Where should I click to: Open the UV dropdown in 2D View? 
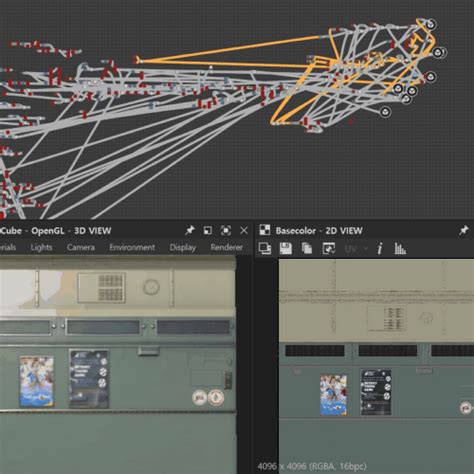pos(355,249)
